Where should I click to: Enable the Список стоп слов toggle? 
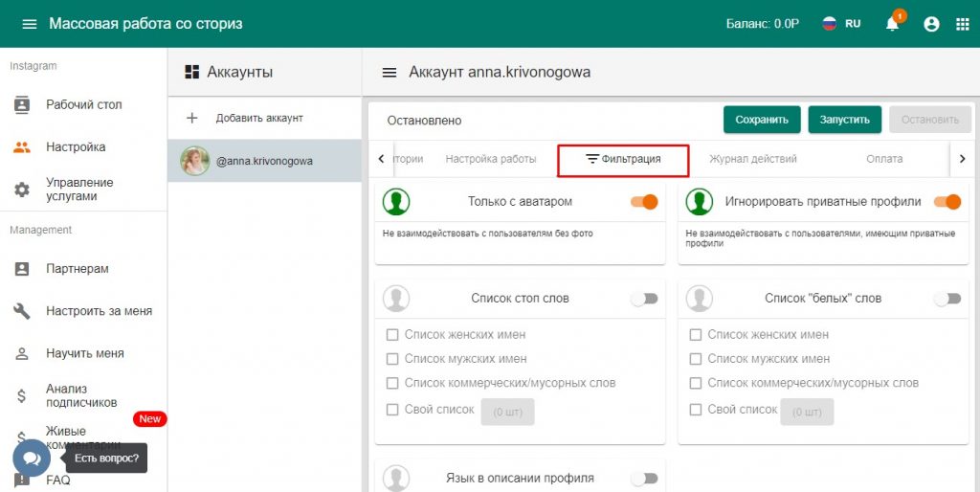(644, 299)
